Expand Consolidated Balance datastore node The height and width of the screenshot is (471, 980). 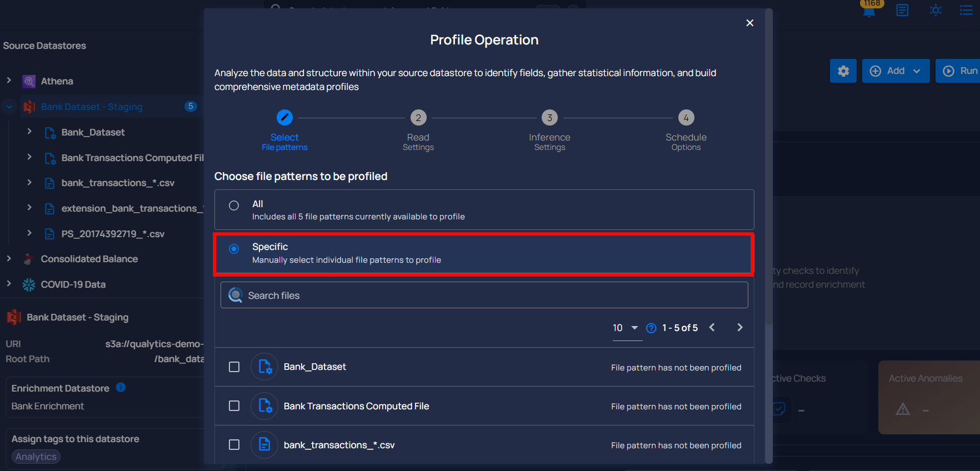9,258
